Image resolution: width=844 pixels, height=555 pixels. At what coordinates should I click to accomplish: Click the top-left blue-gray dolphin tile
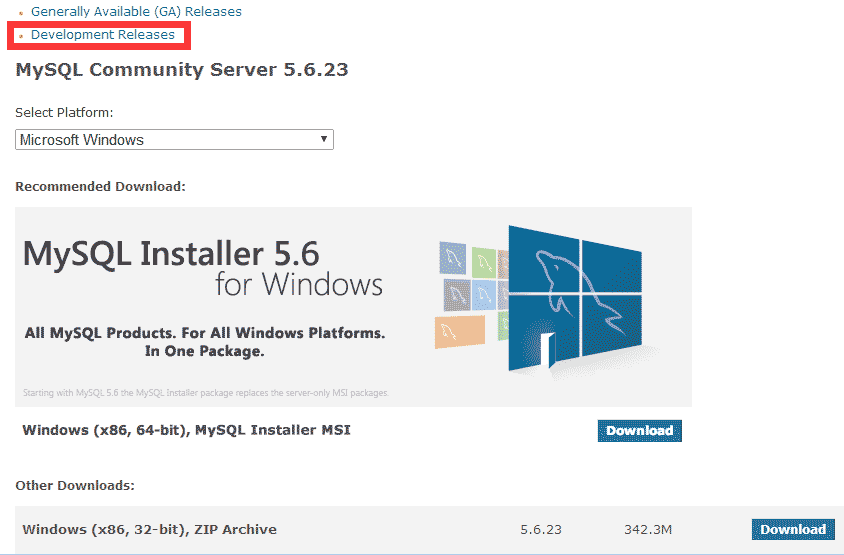click(x=450, y=258)
